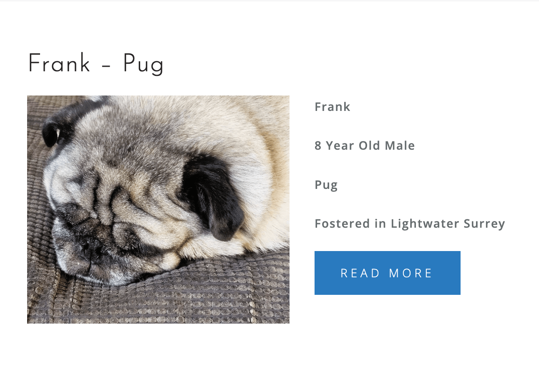Click the word "READ" on the blue button
Image resolution: width=539 pixels, height=392 pixels.
[360, 273]
